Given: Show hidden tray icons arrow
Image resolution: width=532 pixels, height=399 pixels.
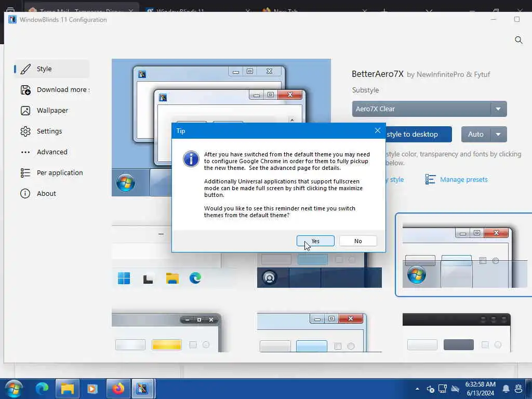Looking at the screenshot, I should pyautogui.click(x=417, y=389).
